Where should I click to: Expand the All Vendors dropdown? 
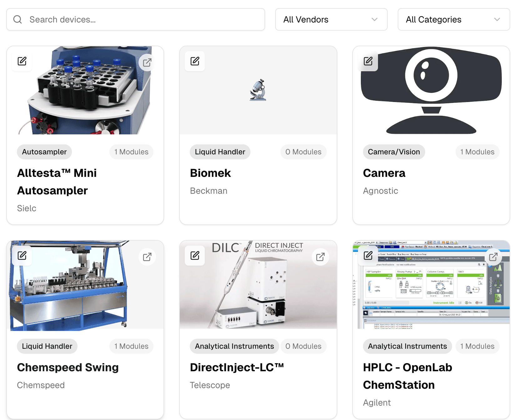[x=331, y=19]
